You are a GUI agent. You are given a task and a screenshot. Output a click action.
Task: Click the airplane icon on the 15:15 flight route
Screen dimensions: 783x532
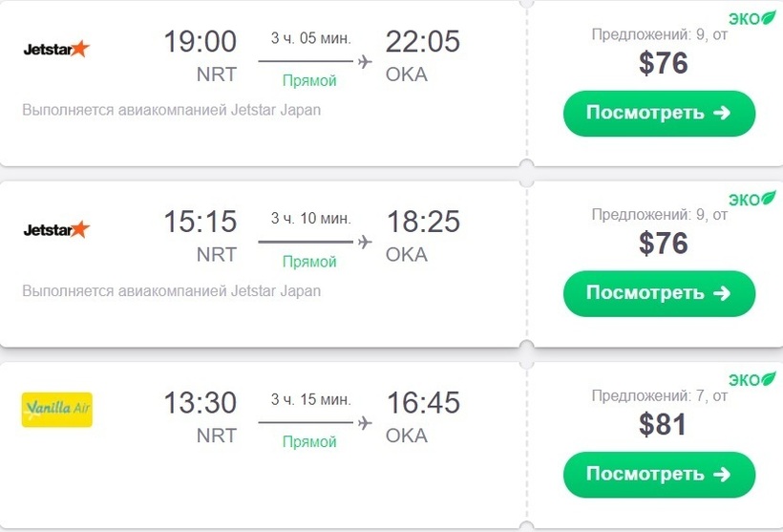[x=364, y=242]
